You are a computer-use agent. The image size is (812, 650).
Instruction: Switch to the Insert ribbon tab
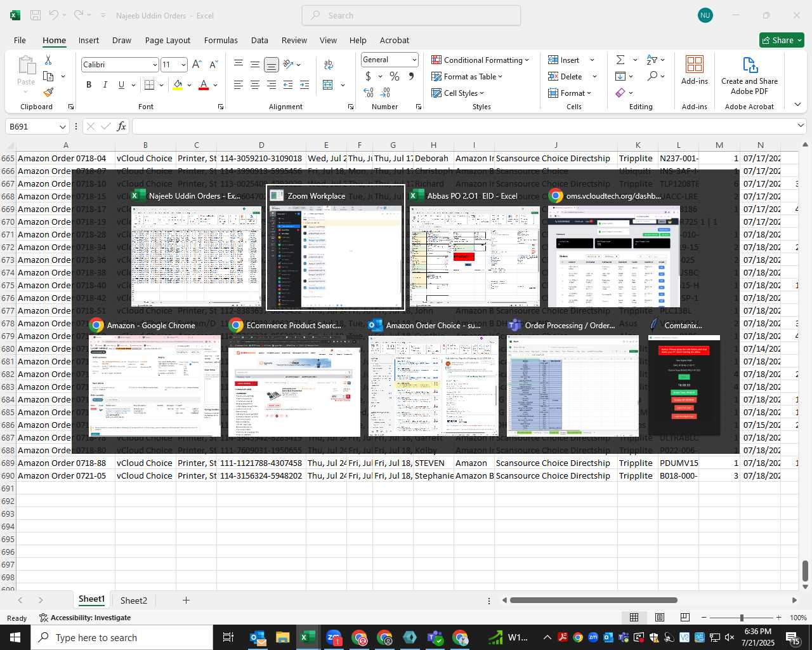tap(89, 40)
